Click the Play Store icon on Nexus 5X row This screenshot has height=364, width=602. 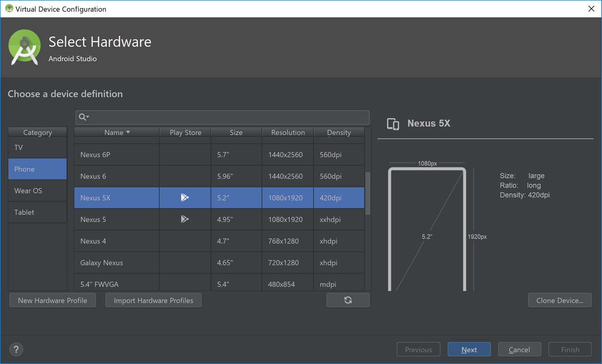(185, 198)
